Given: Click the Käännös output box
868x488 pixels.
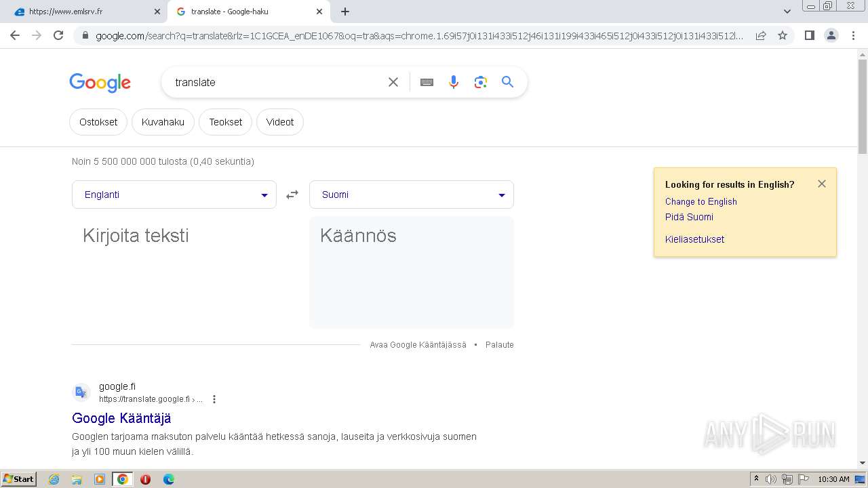Looking at the screenshot, I should (412, 272).
